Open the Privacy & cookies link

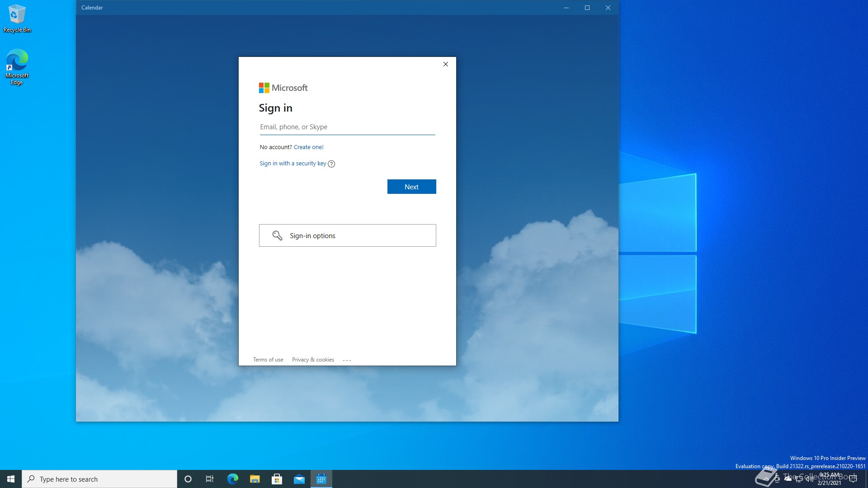313,360
